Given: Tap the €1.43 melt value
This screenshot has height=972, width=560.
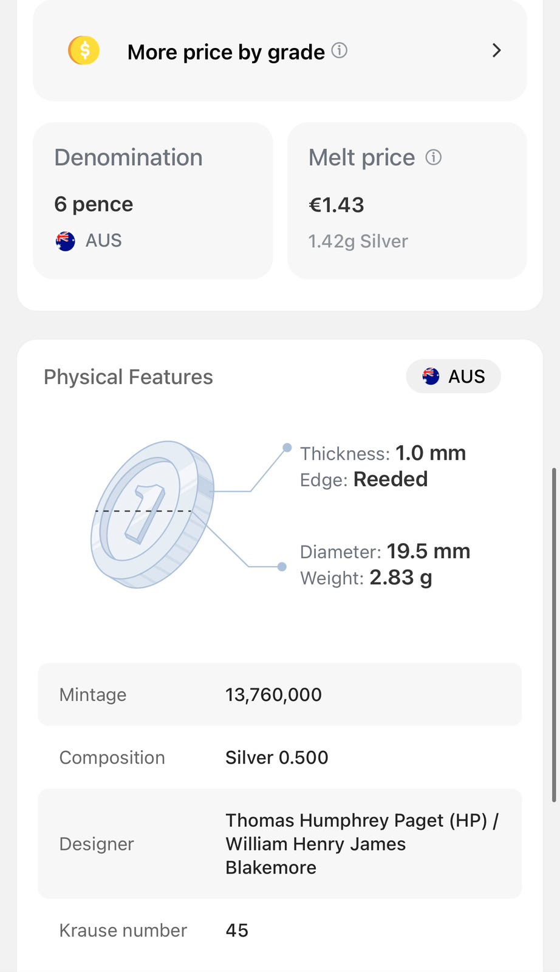Looking at the screenshot, I should [336, 205].
